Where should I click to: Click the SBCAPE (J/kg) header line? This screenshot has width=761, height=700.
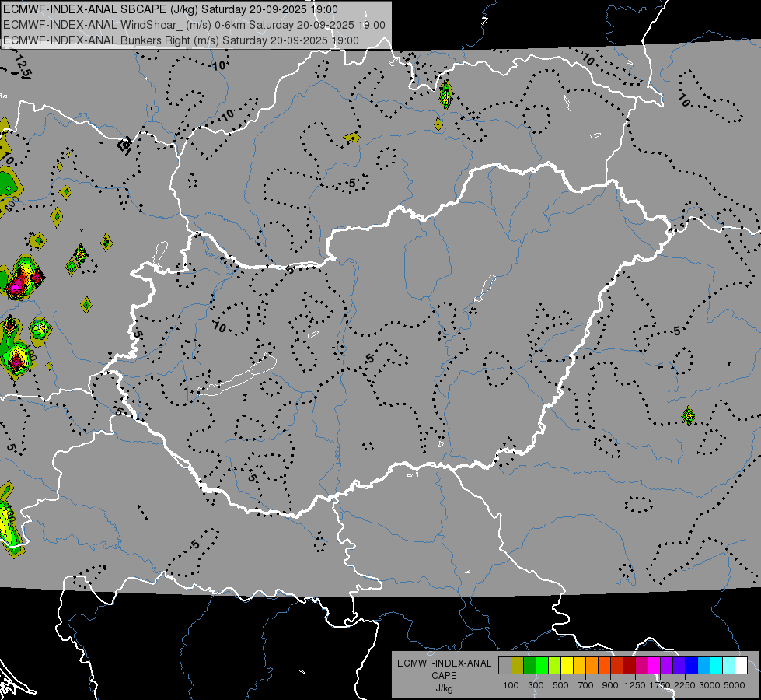170,9
